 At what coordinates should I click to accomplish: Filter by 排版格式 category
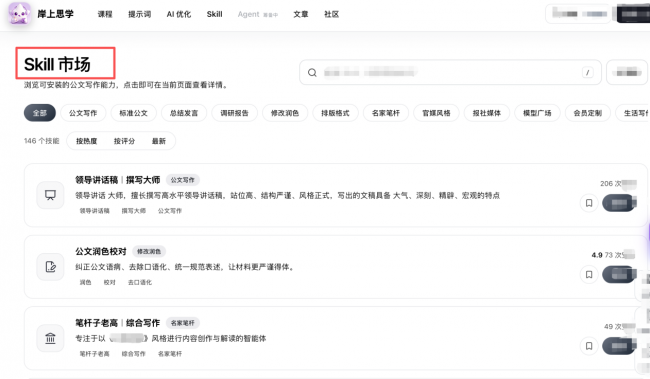coord(335,113)
